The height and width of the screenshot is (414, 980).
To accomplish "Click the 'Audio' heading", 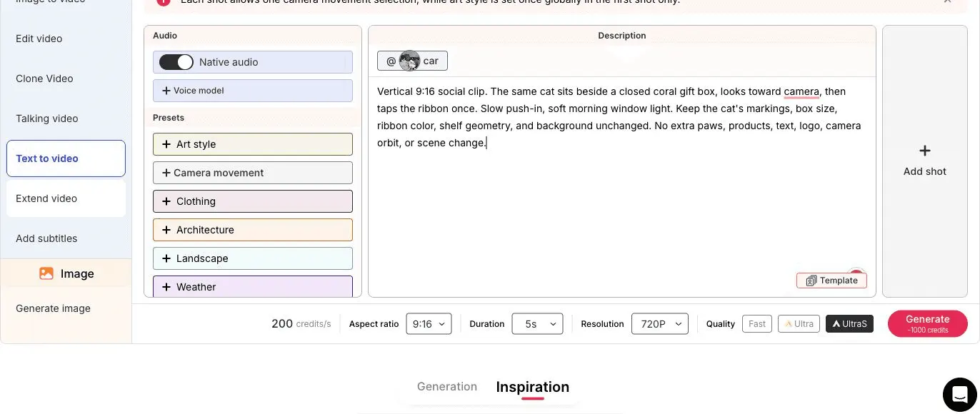I will pyautogui.click(x=165, y=36).
